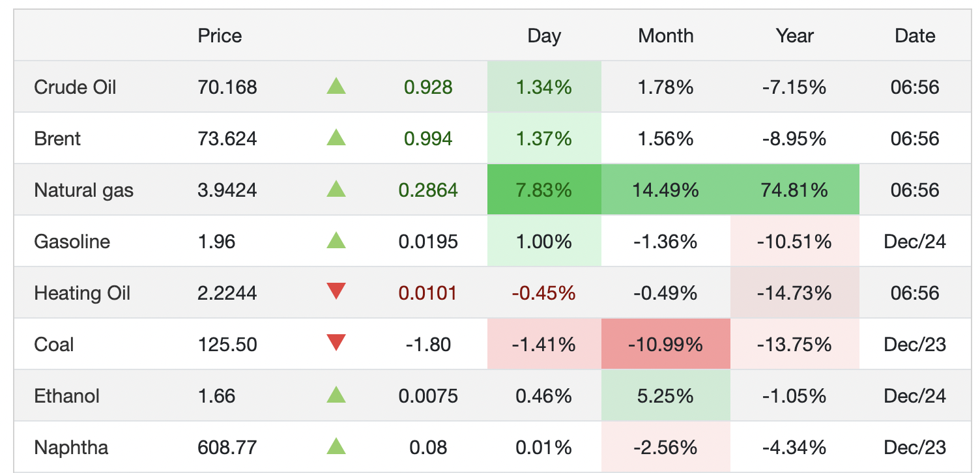This screenshot has width=980, height=473.
Task: Sort table by the Date column header
Action: click(915, 35)
